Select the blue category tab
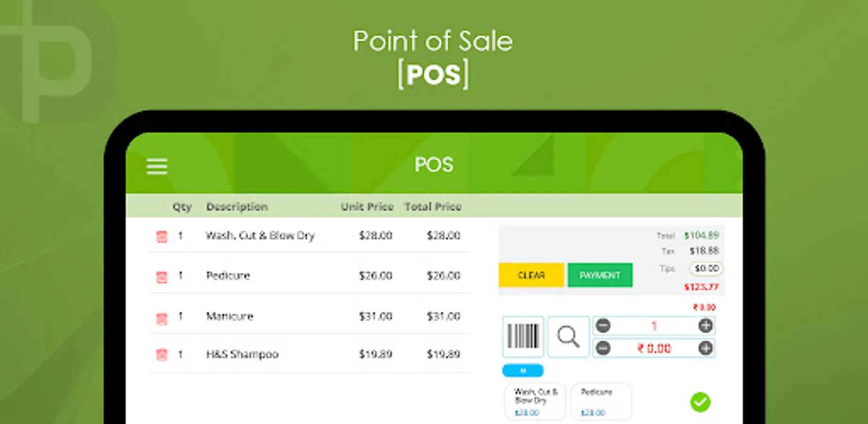868x424 pixels. pos(522,371)
